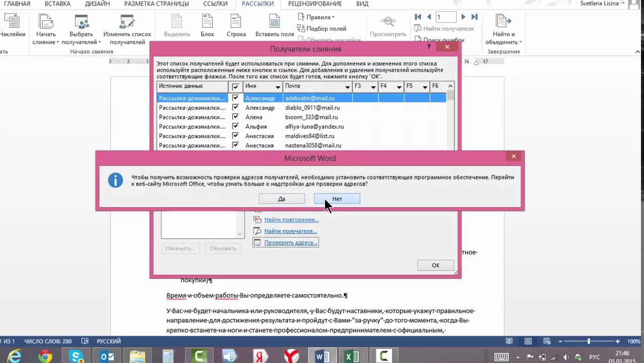Click the ЧИСЛО СЛОВ: 280 status entry
The height and width of the screenshot is (363, 644).
47,341
